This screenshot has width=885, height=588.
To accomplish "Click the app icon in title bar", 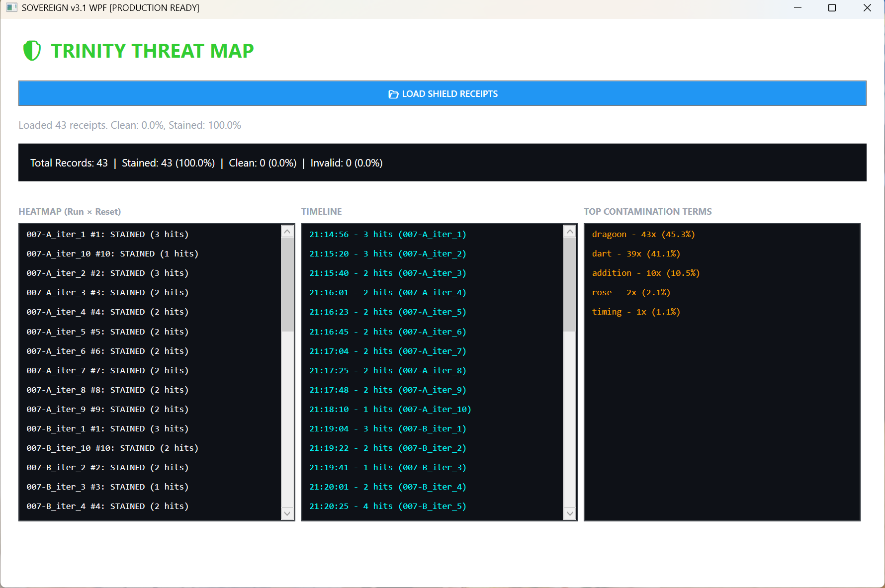I will coord(11,8).
